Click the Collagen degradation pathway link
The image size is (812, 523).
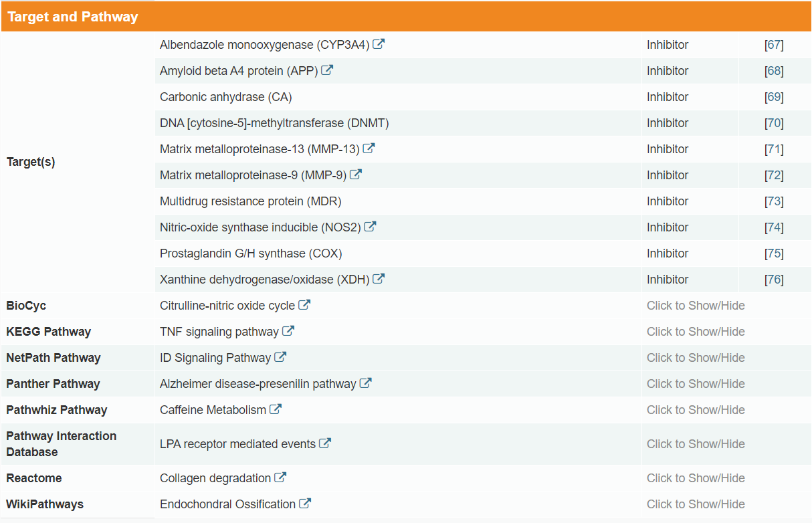click(x=215, y=478)
